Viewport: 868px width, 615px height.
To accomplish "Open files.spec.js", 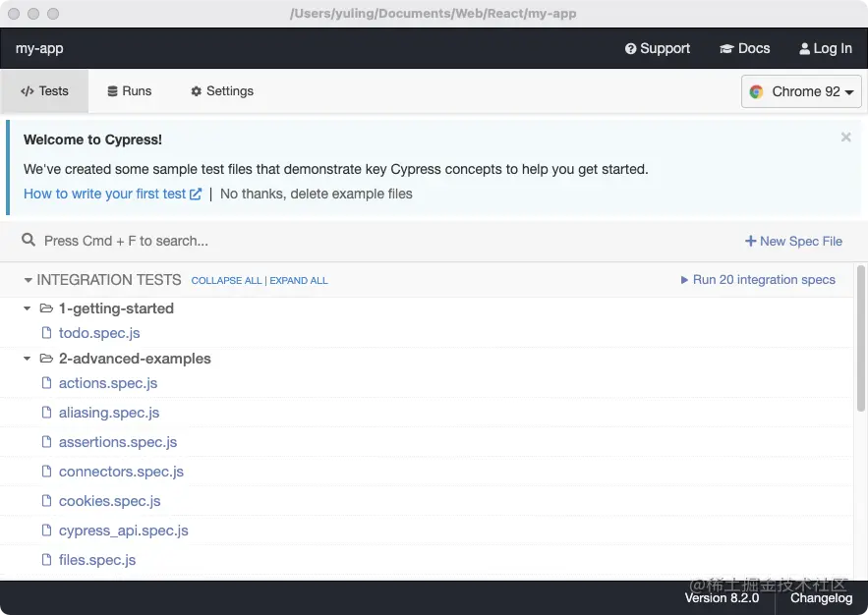I will 97,560.
